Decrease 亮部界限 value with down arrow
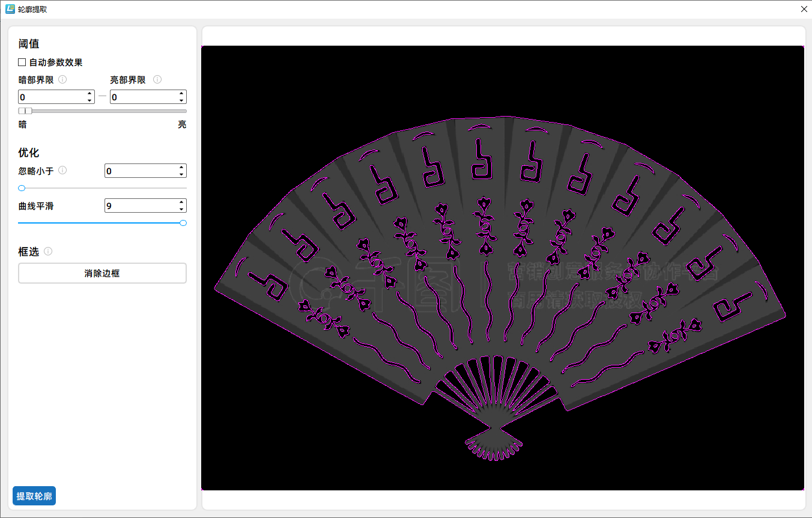The image size is (812, 518). 181,100
